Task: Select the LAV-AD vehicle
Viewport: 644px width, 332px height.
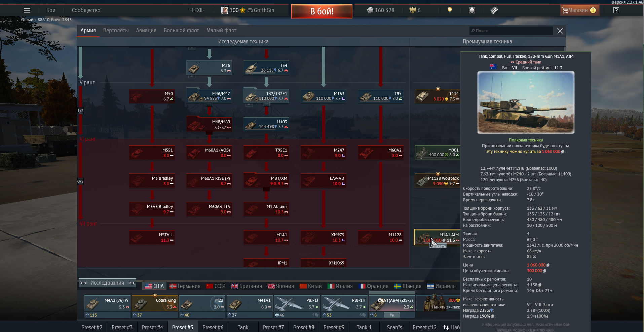Action: coord(324,181)
